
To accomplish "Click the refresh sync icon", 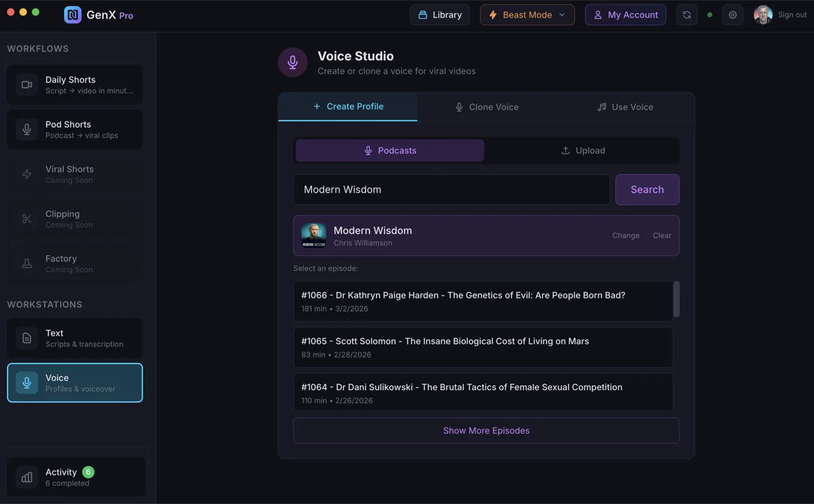I will (x=686, y=14).
